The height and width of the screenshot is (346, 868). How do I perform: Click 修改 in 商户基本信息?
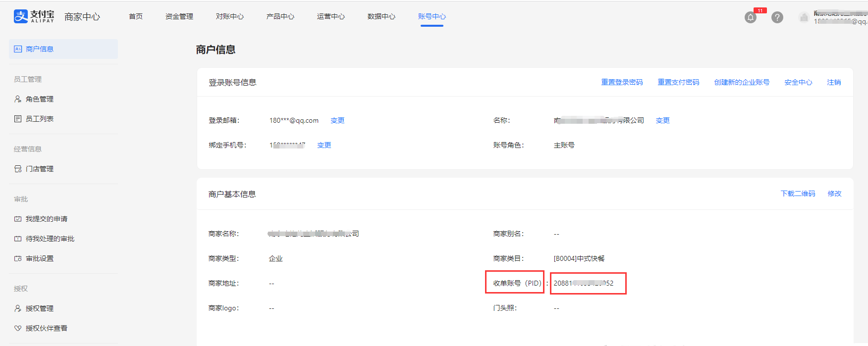834,194
